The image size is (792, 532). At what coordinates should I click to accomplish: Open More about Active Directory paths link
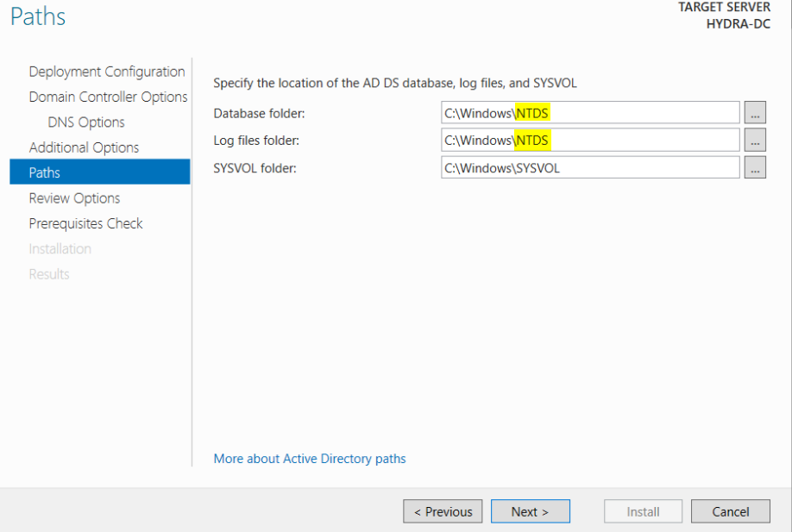point(310,459)
